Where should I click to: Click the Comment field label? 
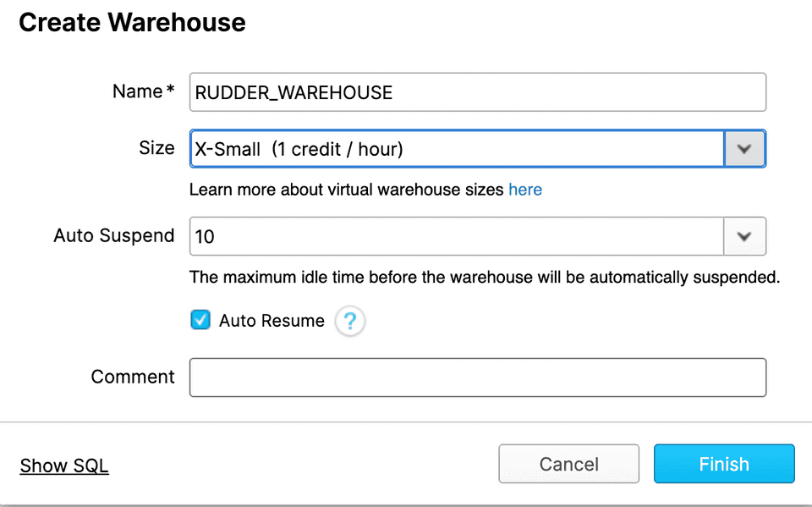pyautogui.click(x=133, y=377)
